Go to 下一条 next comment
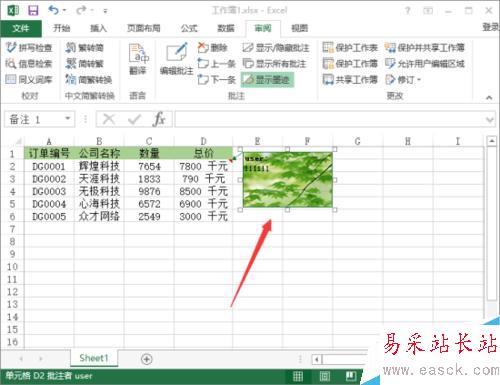This screenshot has height=385, width=500. point(216,79)
